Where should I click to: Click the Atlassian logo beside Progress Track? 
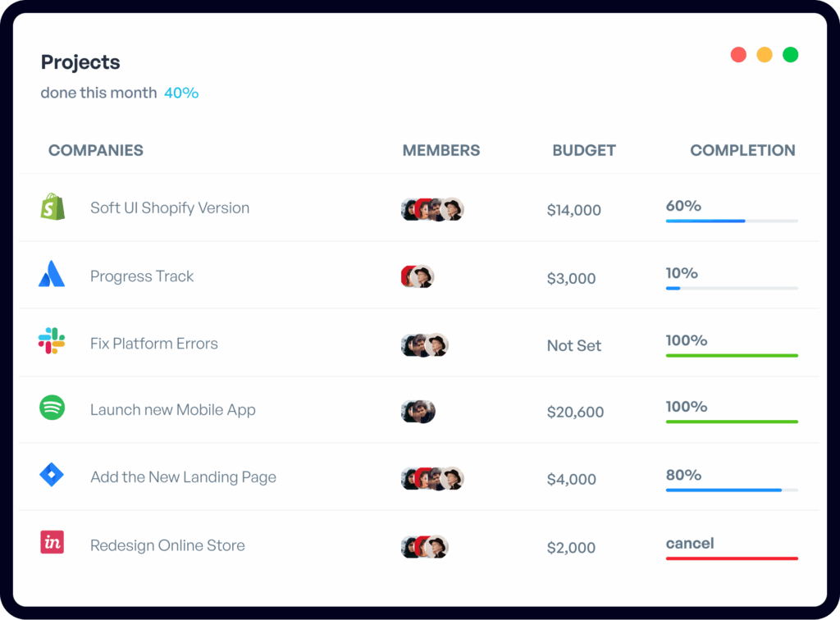(x=52, y=274)
